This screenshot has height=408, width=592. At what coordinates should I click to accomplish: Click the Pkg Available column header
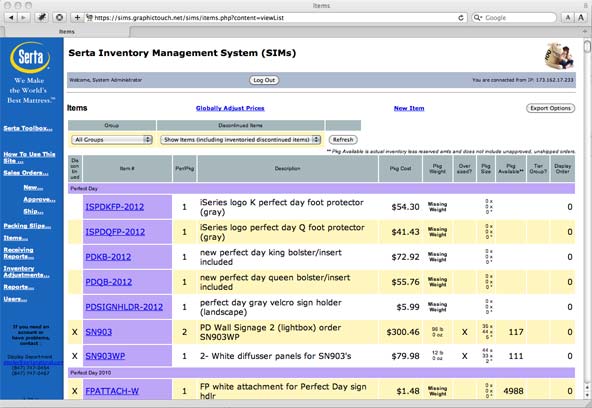click(x=511, y=169)
